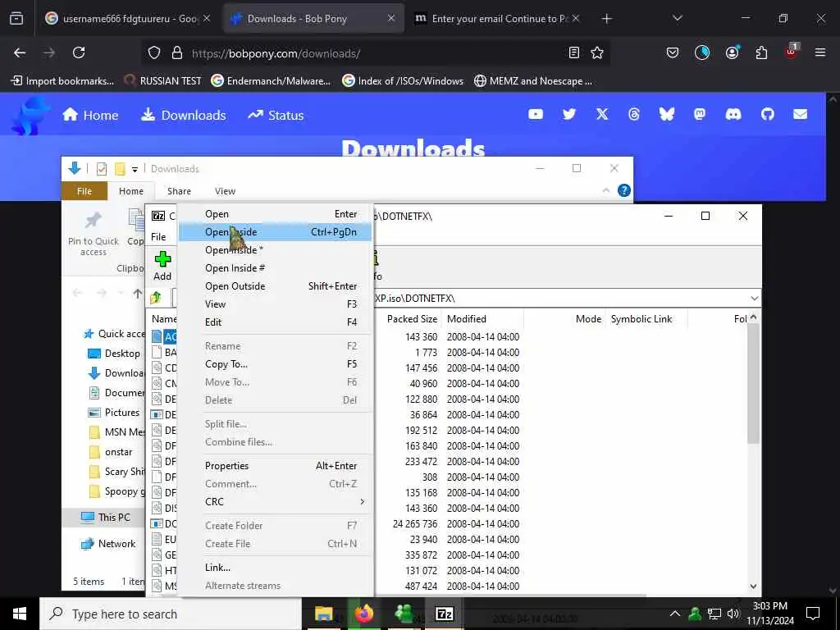Open the Firefox hamburger menu

pos(820,52)
